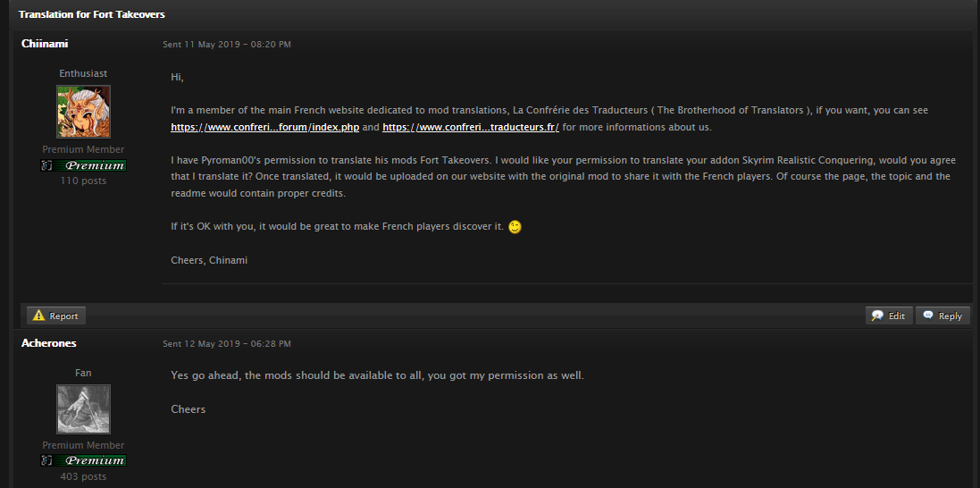980x488 pixels.
Task: Click the Premium badge under Chiinami
Action: tap(83, 166)
